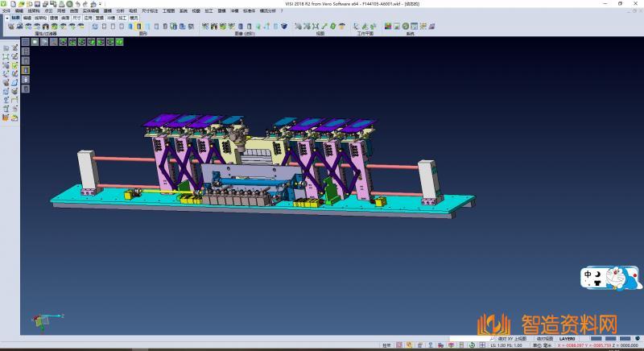Open the LAYER0 layer selector in status bar

point(568,339)
